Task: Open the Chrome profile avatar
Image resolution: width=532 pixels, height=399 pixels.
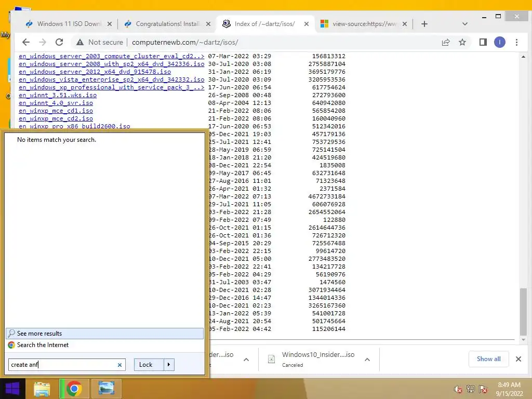Action: click(499, 42)
